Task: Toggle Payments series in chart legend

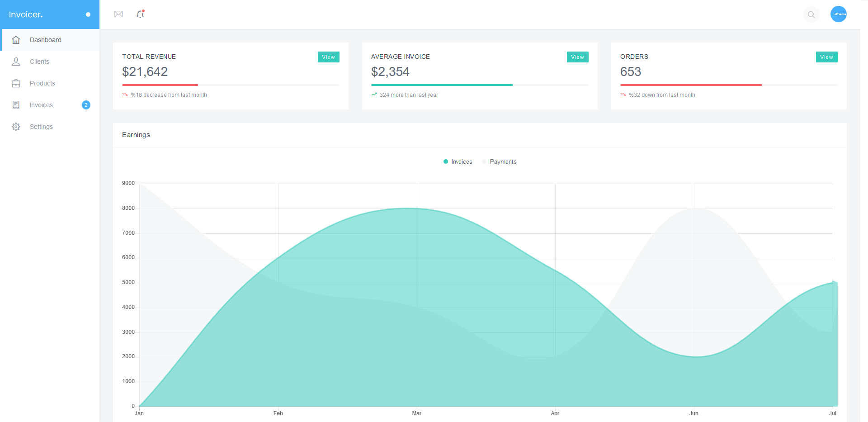Action: (x=499, y=162)
